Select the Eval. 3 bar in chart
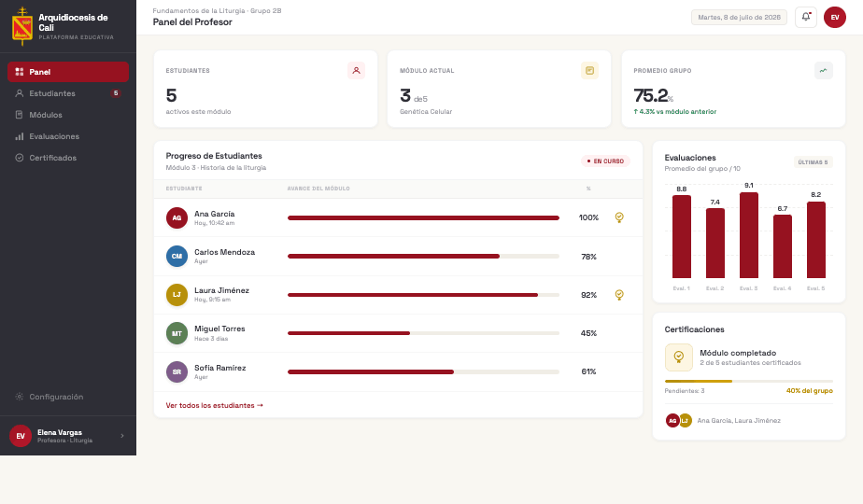The height and width of the screenshot is (504, 863). [x=748, y=235]
